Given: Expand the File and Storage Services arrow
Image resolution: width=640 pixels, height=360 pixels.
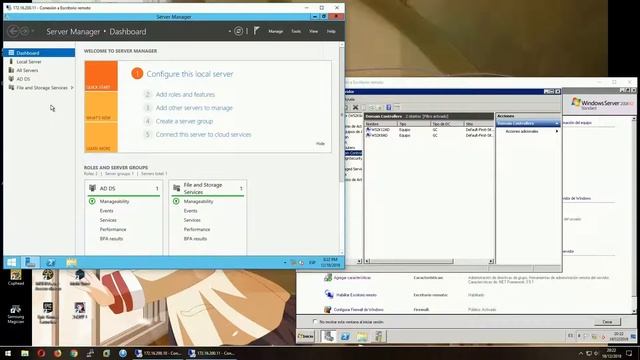Looking at the screenshot, I should [x=72, y=87].
